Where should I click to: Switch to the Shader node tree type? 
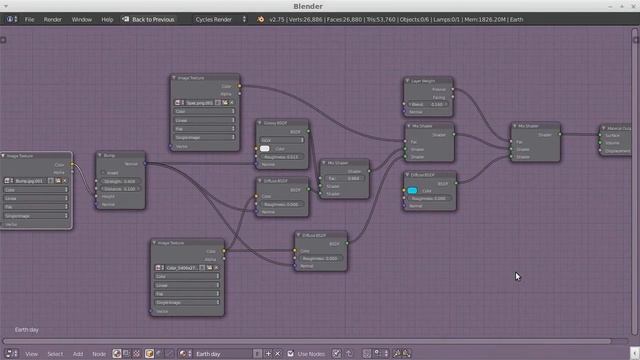117,353
